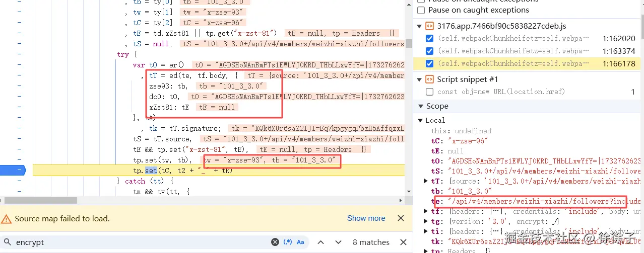Collapse the Scope section

coord(421,106)
